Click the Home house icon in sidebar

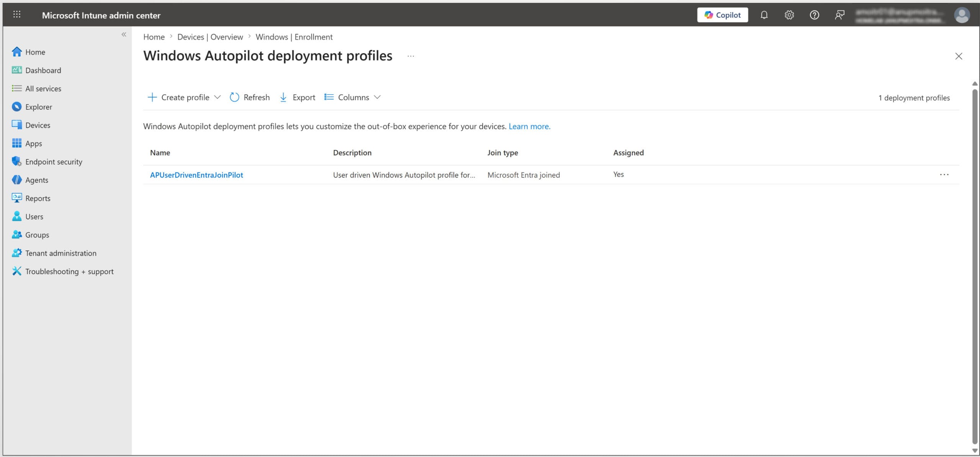coord(16,52)
